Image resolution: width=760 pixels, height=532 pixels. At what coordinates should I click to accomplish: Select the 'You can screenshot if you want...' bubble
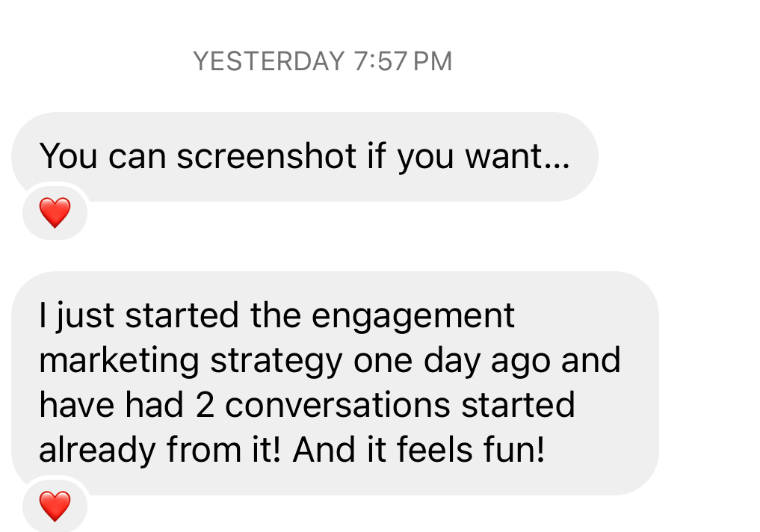pyautogui.click(x=305, y=157)
